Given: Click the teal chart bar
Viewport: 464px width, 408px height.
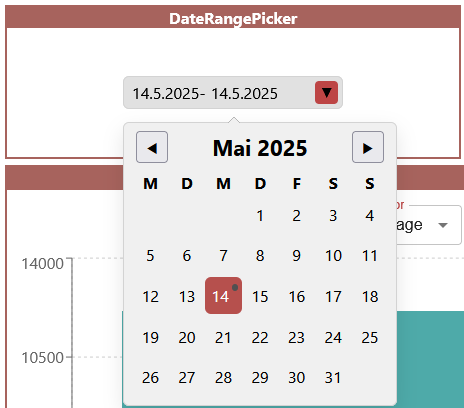Looking at the screenshot, I should (430, 359).
